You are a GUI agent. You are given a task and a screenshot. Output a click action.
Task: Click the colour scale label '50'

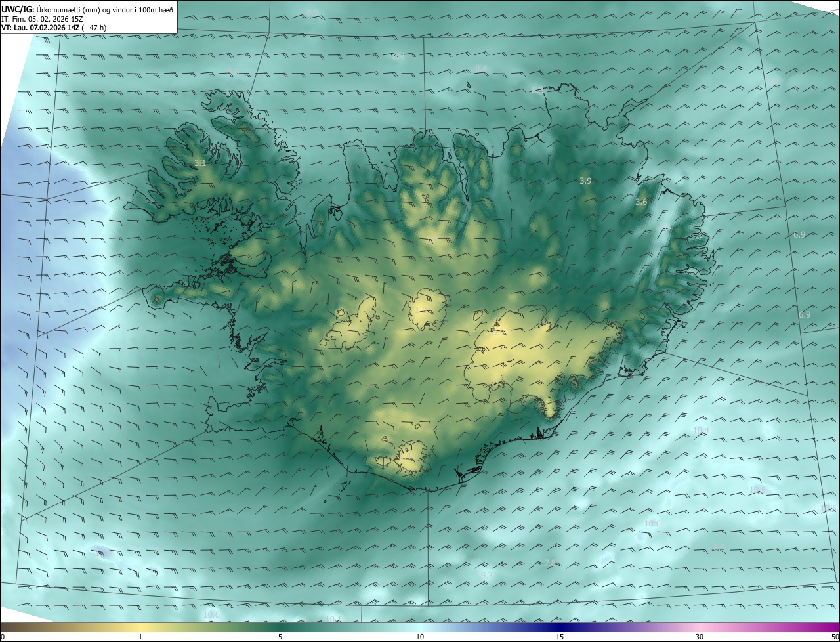click(x=835, y=637)
